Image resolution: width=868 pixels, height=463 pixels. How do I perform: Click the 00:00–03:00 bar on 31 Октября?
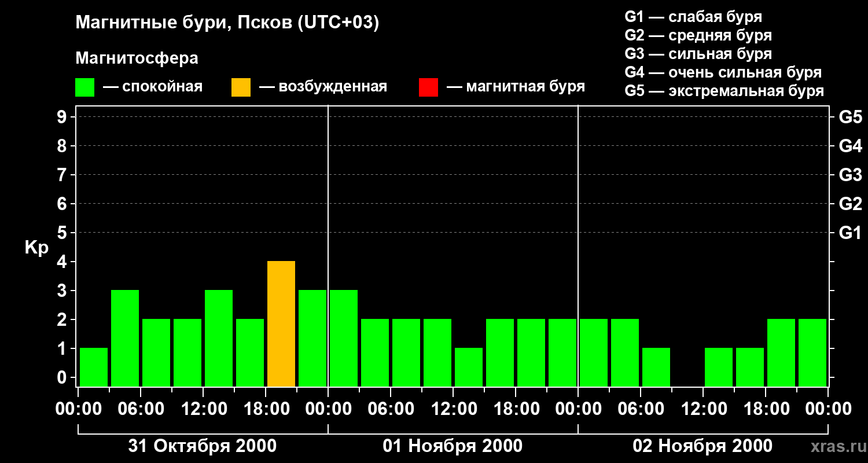click(x=94, y=368)
